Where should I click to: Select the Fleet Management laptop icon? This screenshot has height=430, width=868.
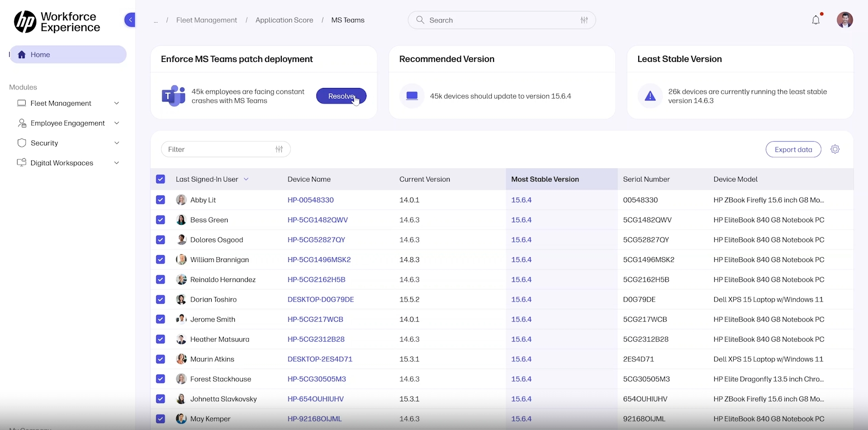[22, 103]
